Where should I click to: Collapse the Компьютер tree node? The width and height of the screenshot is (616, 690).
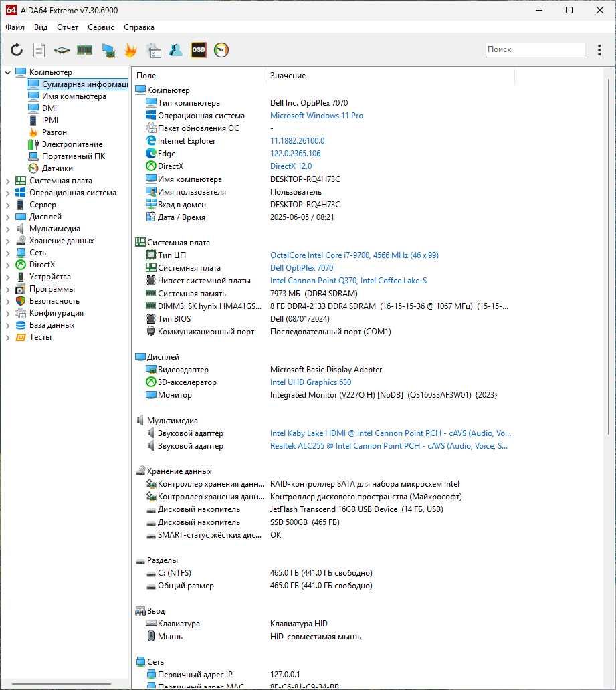click(7, 72)
